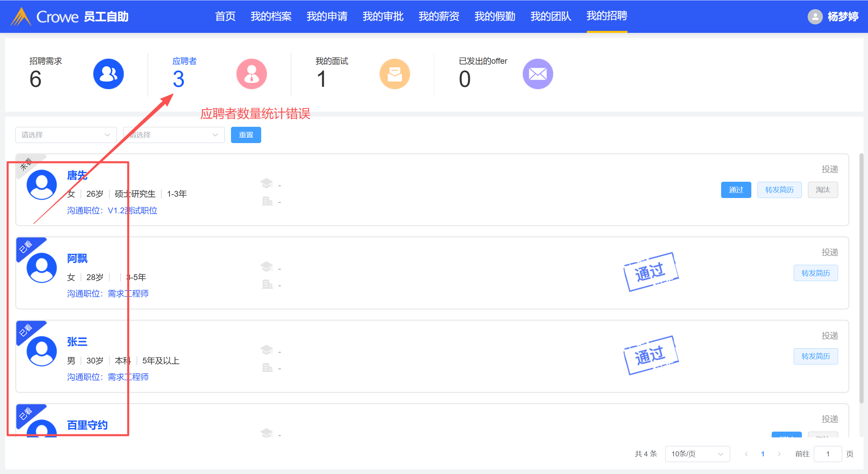This screenshot has height=474, width=868.
Task: Click the blue recruitment needs people icon
Action: (108, 74)
